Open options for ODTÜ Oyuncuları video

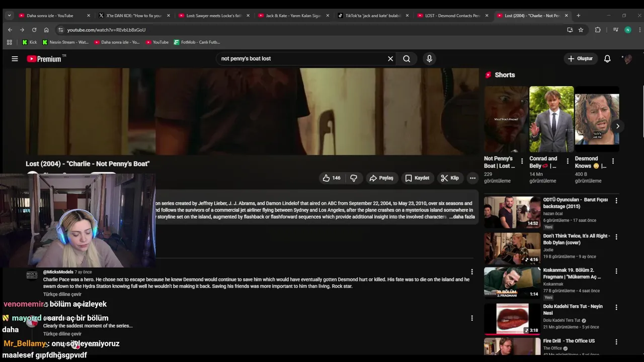coord(616,201)
